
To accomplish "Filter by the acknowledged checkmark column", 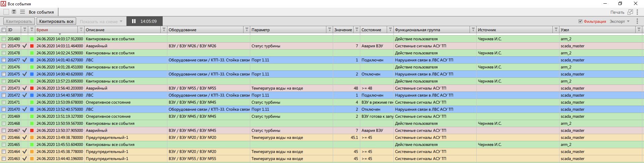I will coord(24,30).
